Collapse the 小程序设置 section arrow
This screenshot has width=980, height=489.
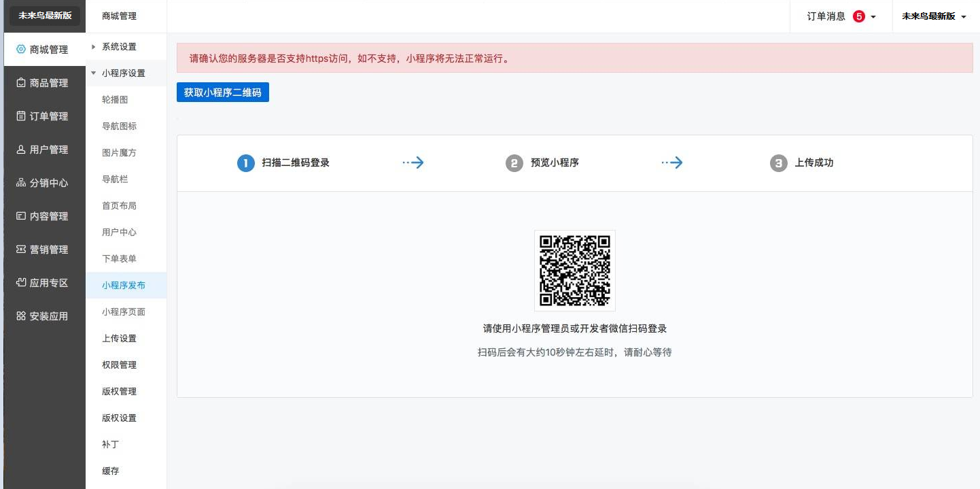pyautogui.click(x=94, y=73)
